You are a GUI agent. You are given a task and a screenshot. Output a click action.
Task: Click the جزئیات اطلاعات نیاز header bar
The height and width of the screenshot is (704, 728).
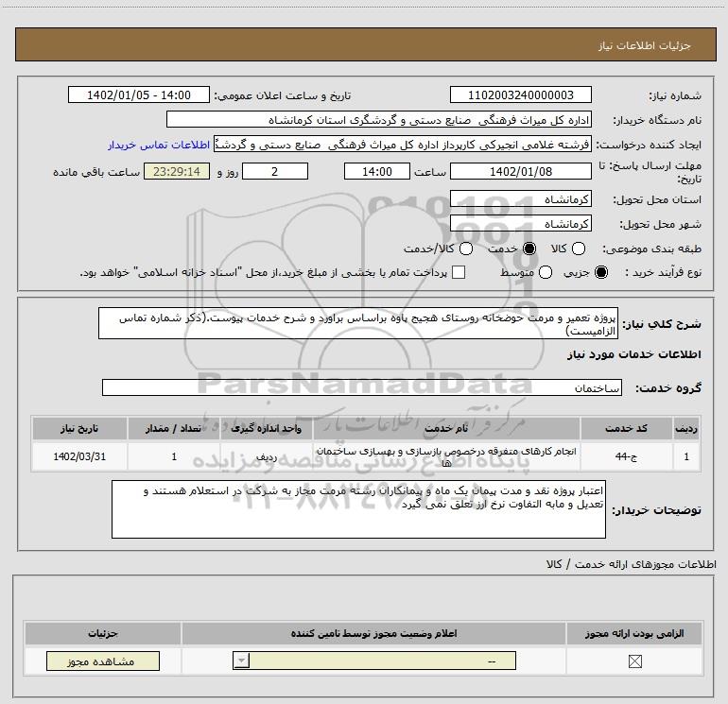pos(365,44)
